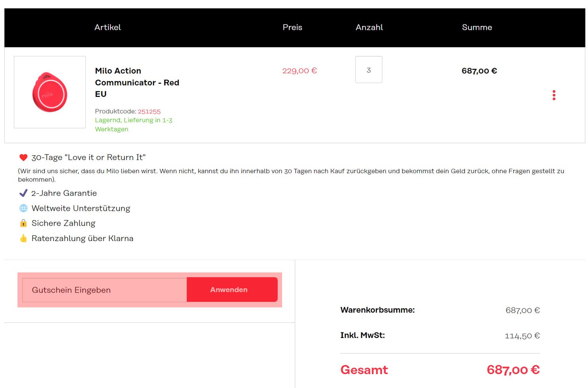This screenshot has height=388, width=588.
Task: Click the Sichere Zahlung text
Action: 64,223
